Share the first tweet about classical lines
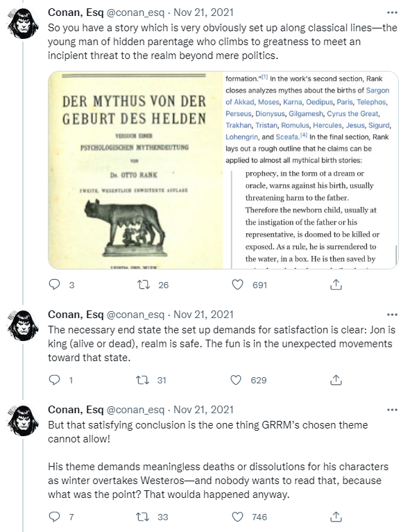Image resolution: width=410 pixels, height=532 pixels. tap(336, 284)
